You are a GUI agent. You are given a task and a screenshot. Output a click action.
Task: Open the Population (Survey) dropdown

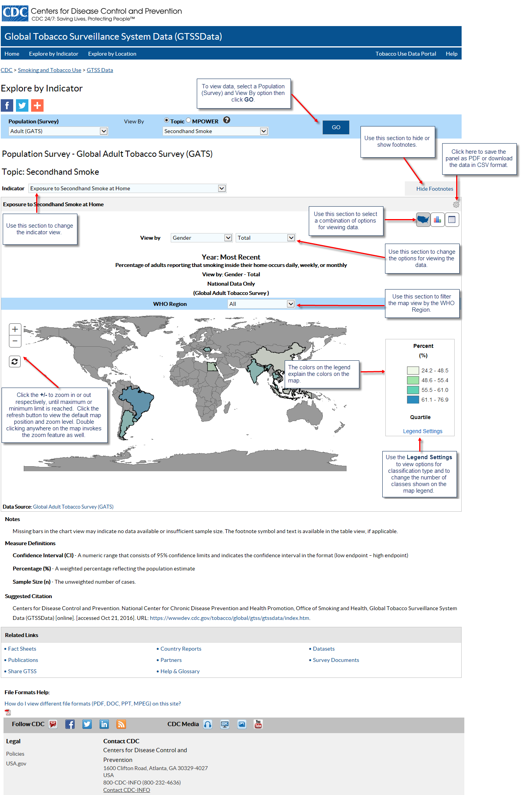tap(58, 131)
